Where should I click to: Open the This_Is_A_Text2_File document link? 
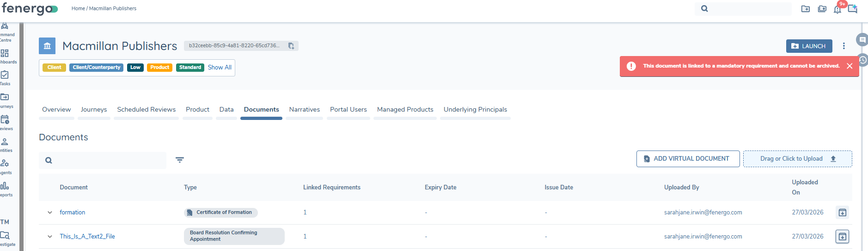pos(87,237)
